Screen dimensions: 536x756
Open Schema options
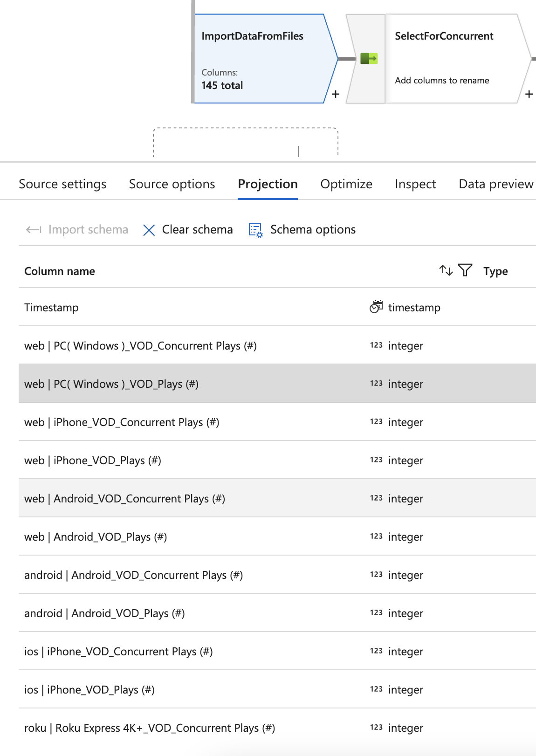coord(313,230)
